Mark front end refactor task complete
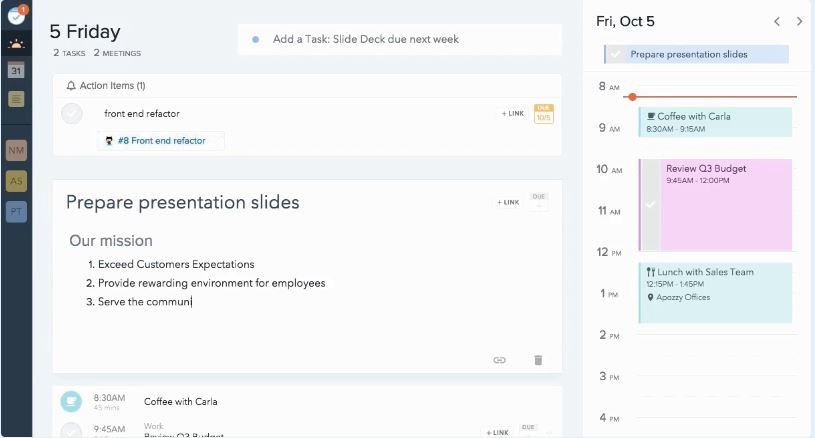Screen dimensions: 815x438 [x=72, y=113]
